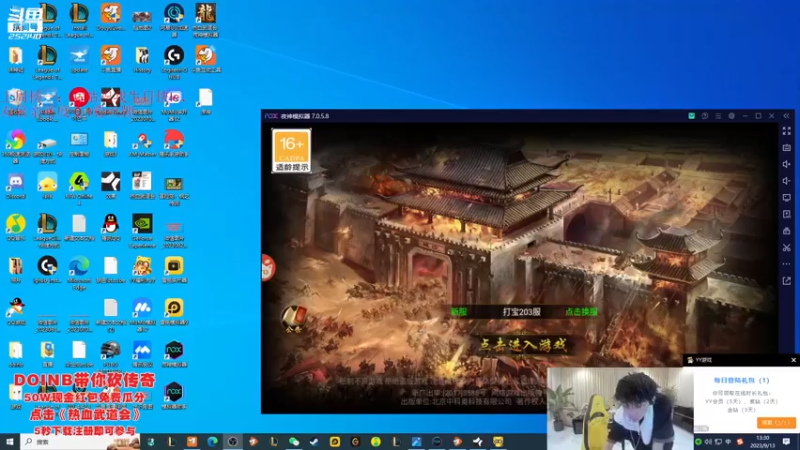Select the 打宝203服 server label
800x450 pixels.
(x=521, y=312)
